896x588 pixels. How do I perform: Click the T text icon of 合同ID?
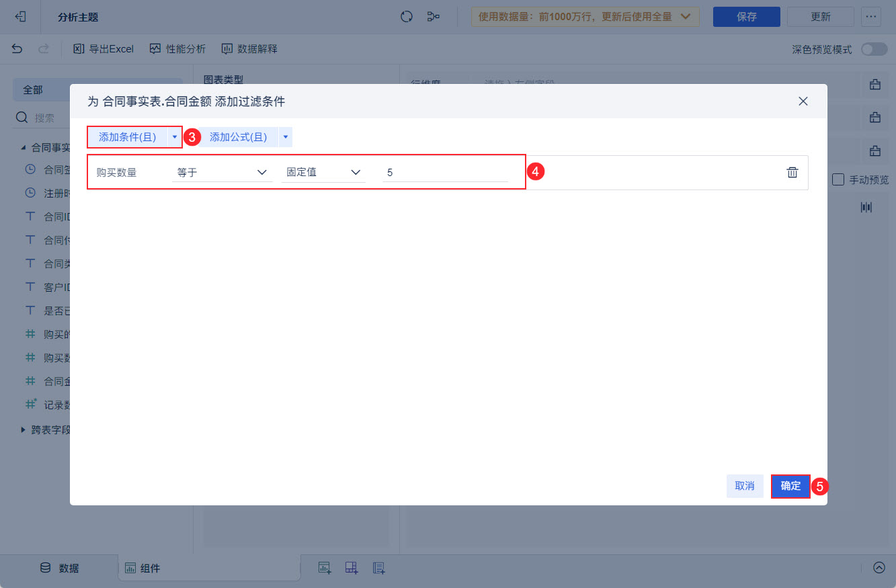30,216
